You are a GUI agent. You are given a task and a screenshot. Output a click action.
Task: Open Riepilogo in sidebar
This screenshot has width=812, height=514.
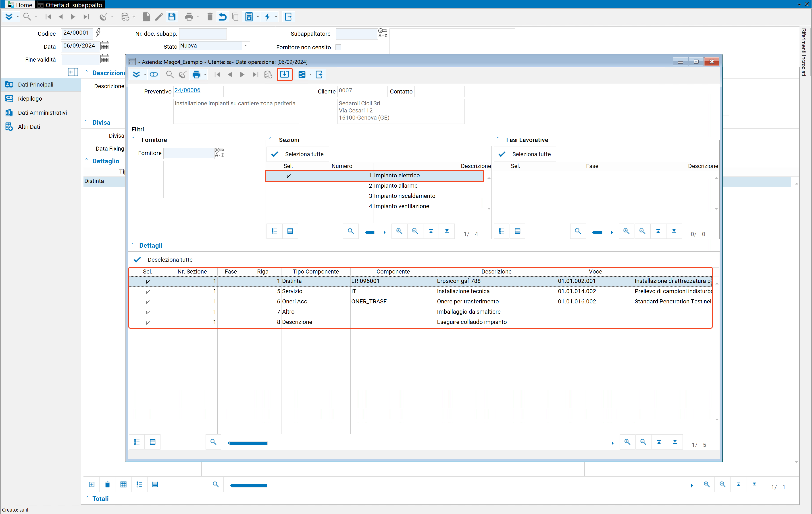pyautogui.click(x=30, y=99)
